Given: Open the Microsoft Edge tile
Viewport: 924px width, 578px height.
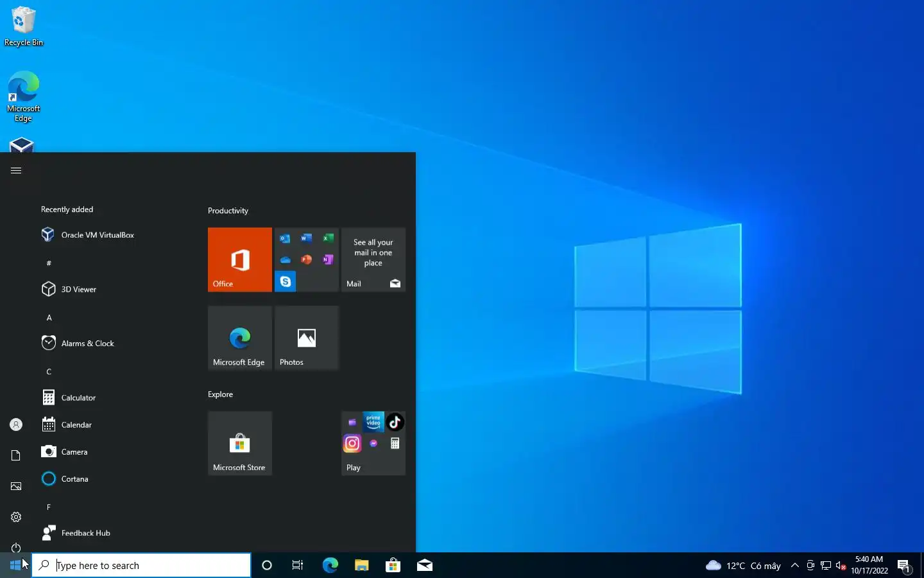Looking at the screenshot, I should (x=240, y=338).
